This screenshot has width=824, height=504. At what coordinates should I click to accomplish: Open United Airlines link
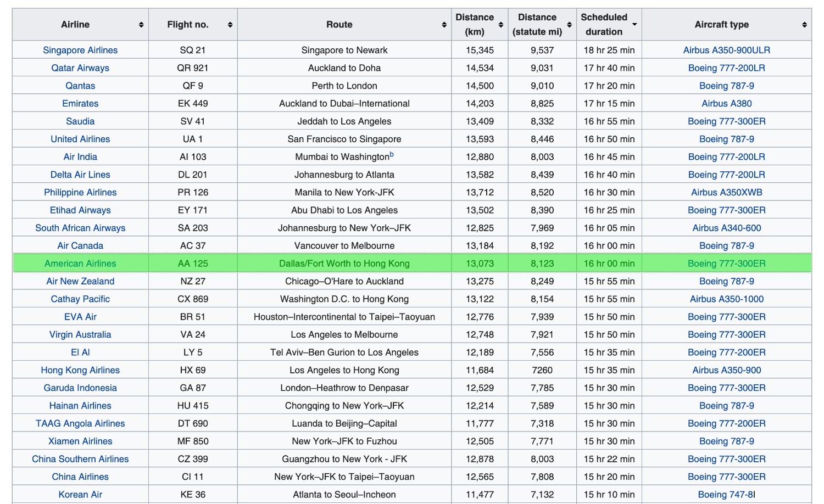tap(80, 139)
